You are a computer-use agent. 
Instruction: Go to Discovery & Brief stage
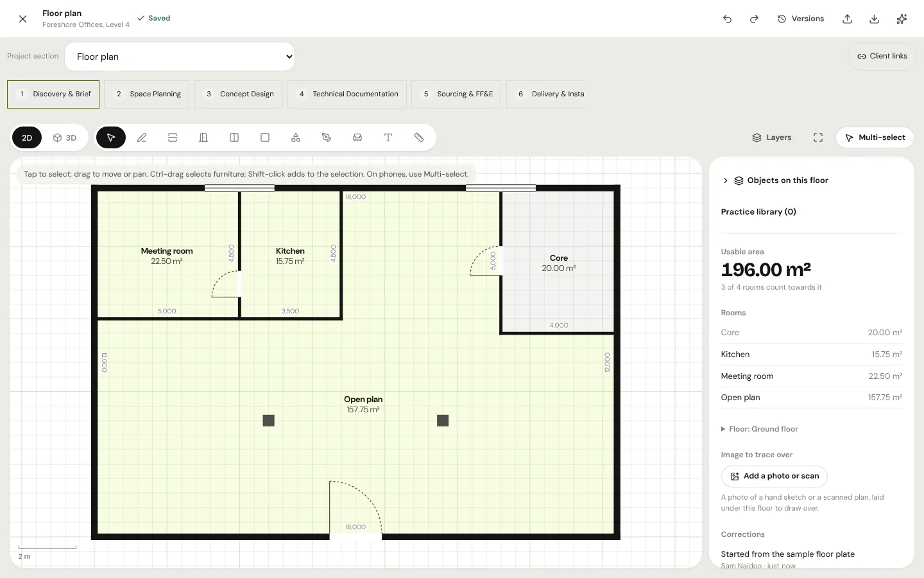tap(53, 94)
